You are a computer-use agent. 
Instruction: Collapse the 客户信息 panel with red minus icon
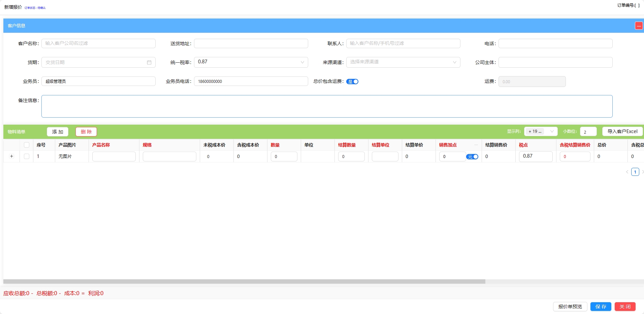tap(639, 26)
